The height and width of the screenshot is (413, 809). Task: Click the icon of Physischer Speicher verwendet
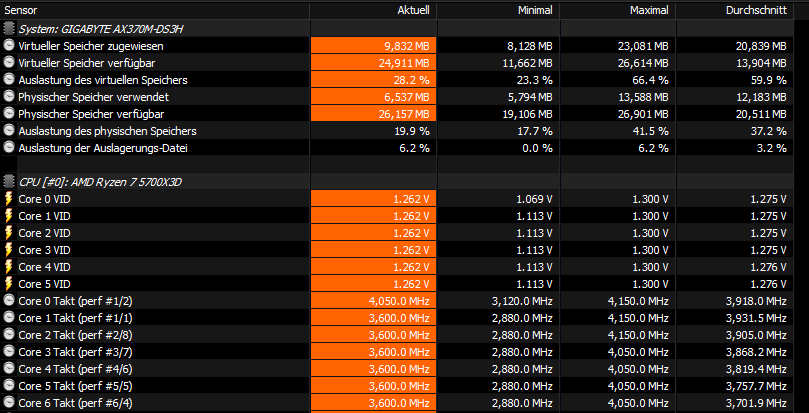click(x=9, y=97)
